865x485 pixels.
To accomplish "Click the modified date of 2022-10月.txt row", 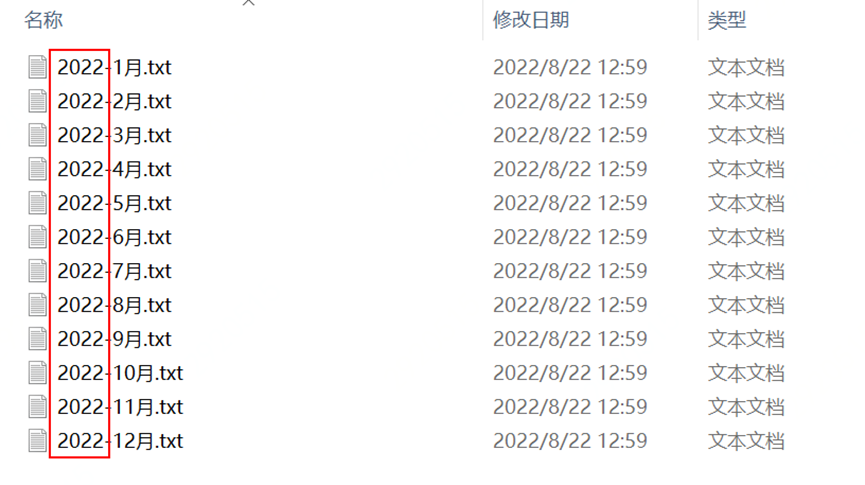I will coord(570,373).
